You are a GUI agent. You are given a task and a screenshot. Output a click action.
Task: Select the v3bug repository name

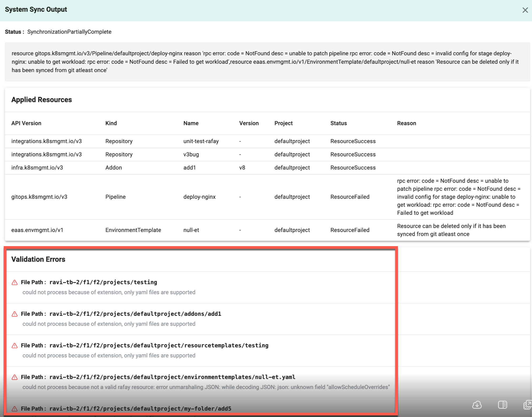pyautogui.click(x=191, y=155)
